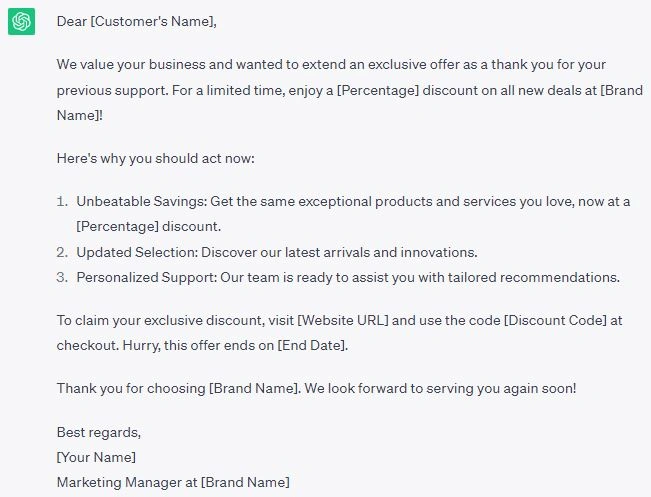The height and width of the screenshot is (497, 651).
Task: Click the list number 3 marker
Action: click(x=63, y=277)
